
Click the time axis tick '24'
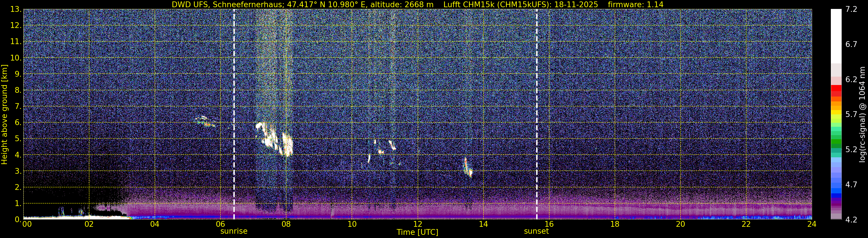812,224
